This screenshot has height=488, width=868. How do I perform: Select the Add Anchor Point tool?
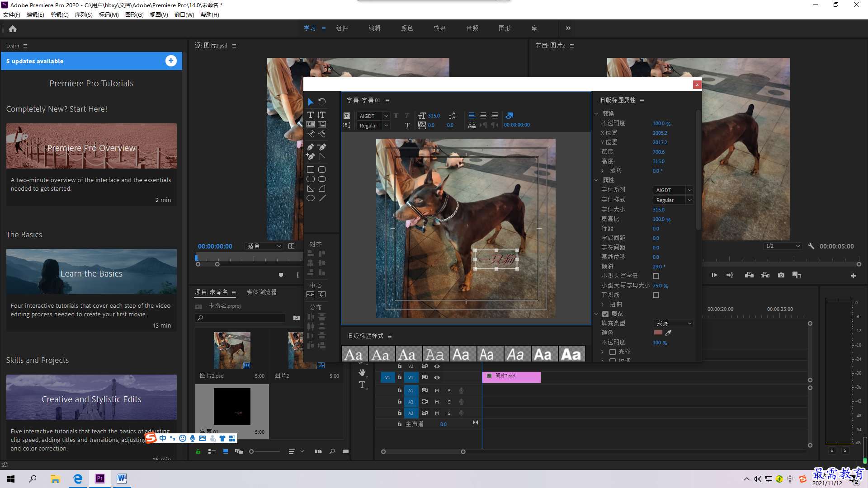pos(311,156)
